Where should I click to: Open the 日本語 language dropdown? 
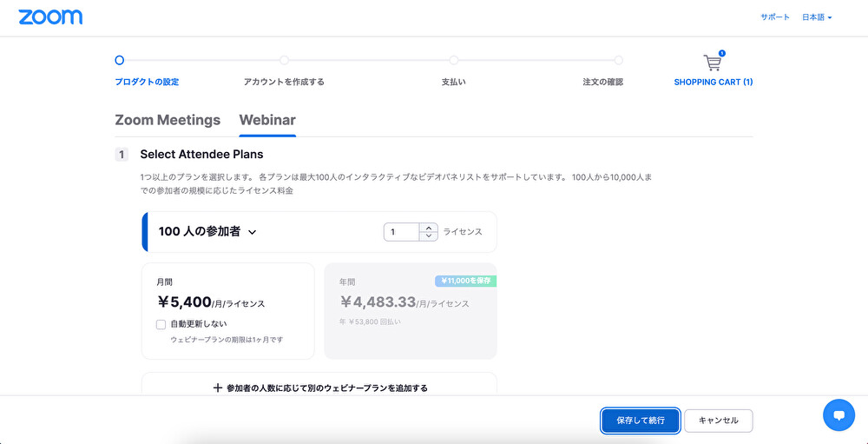817,17
